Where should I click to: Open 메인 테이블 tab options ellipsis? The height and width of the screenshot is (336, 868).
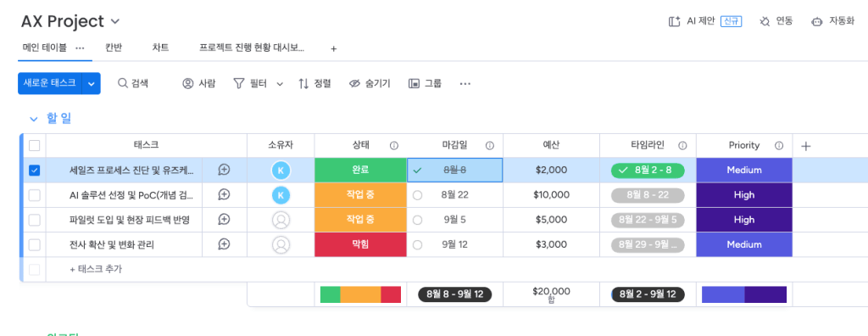[80, 48]
